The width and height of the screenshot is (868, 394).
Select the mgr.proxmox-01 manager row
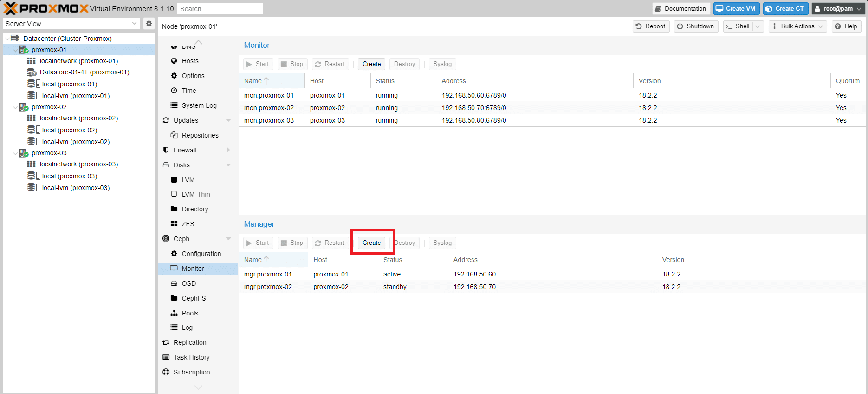point(552,274)
